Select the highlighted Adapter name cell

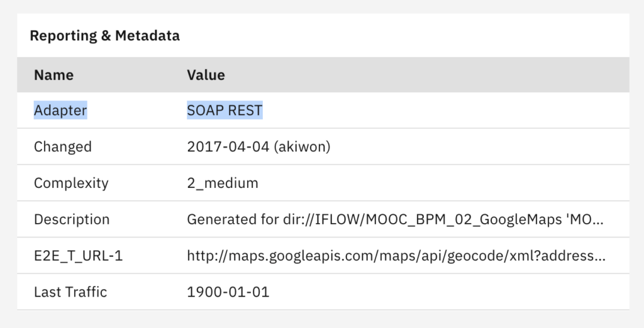point(60,110)
